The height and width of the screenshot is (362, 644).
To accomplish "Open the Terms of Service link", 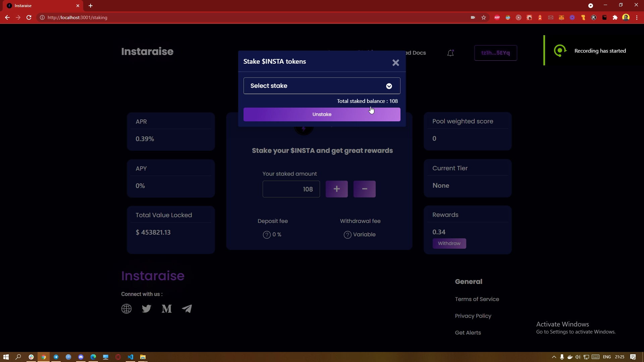I will 477,299.
